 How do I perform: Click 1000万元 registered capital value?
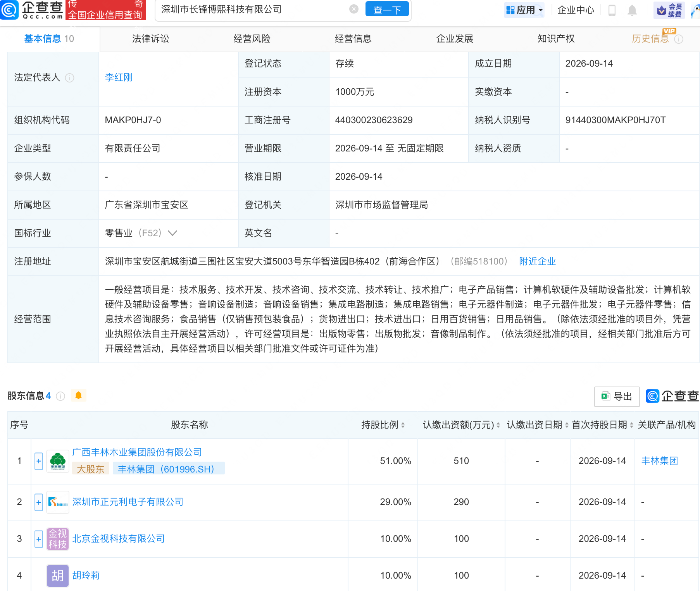pyautogui.click(x=355, y=92)
